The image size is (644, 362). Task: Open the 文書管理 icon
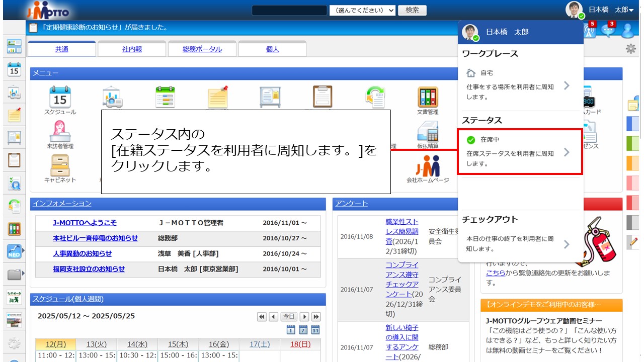click(427, 98)
